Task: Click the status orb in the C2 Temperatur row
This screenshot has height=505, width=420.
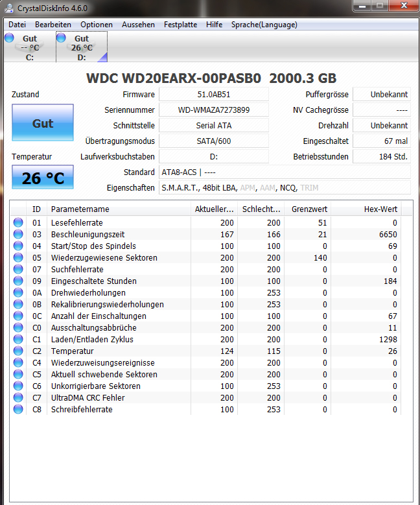Action: [x=18, y=351]
